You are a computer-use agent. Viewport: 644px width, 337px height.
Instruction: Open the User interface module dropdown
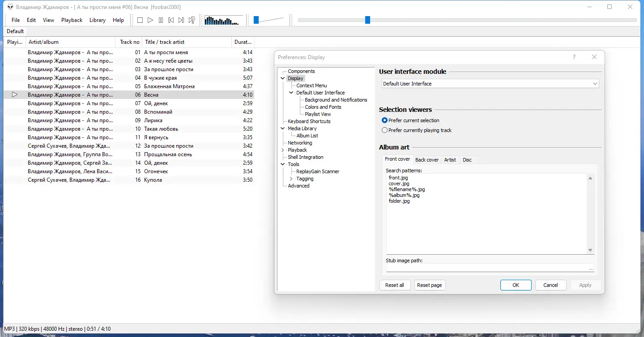pos(490,84)
